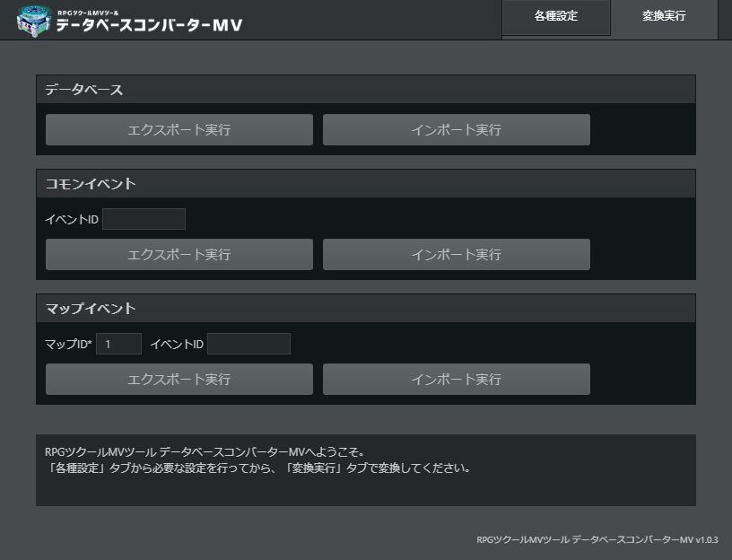Click the データベース section header

click(365, 89)
